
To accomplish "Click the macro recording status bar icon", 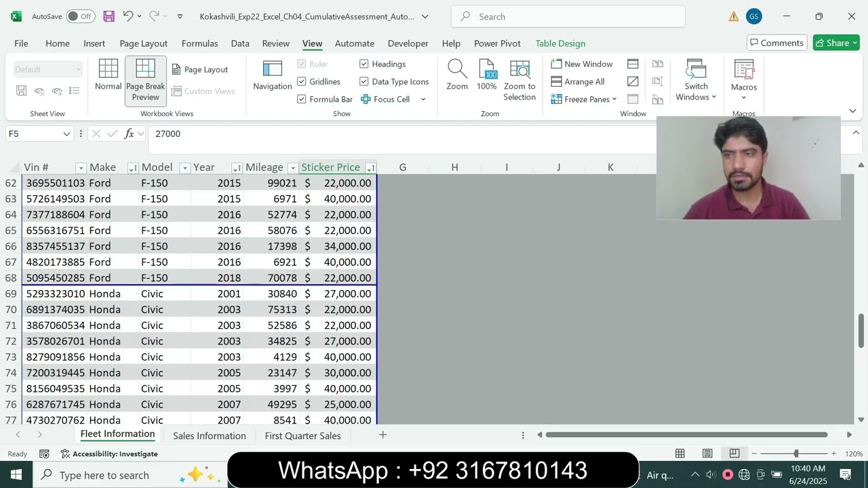I will (44, 453).
